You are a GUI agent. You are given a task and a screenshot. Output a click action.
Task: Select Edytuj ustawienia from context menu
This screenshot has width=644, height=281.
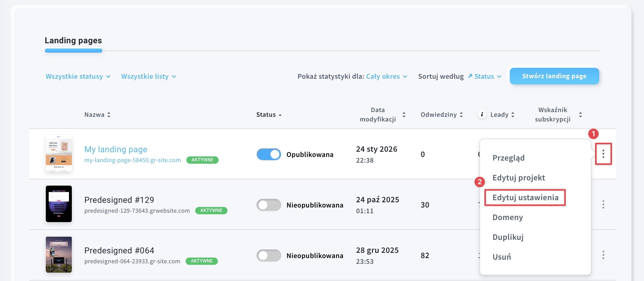point(525,198)
